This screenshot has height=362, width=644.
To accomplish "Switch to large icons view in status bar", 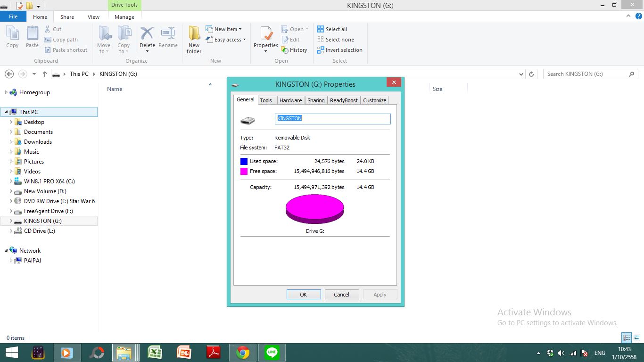I will [637, 337].
